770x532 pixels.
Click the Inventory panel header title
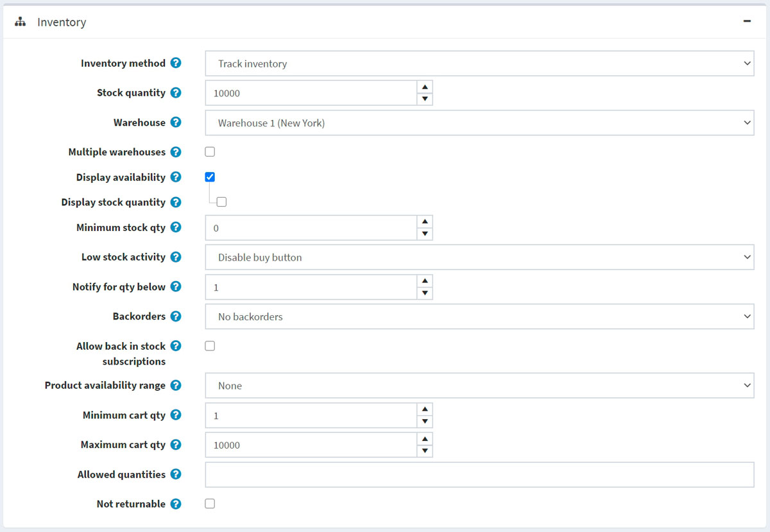pos(62,22)
